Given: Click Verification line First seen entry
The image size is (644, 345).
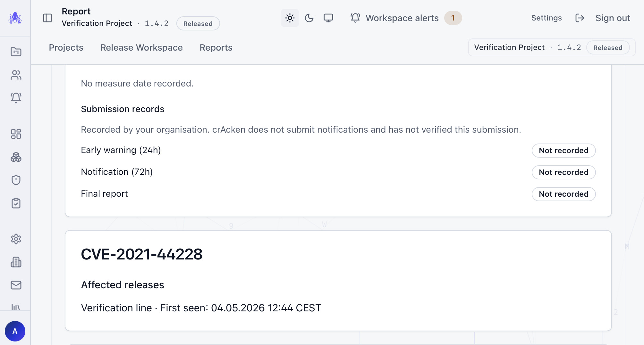Looking at the screenshot, I should click(201, 308).
